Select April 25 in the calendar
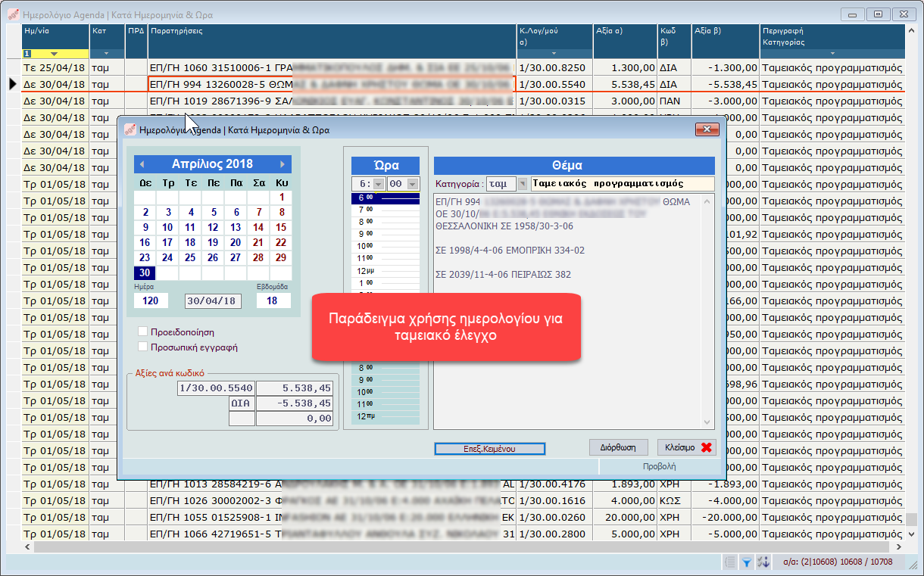 click(190, 258)
